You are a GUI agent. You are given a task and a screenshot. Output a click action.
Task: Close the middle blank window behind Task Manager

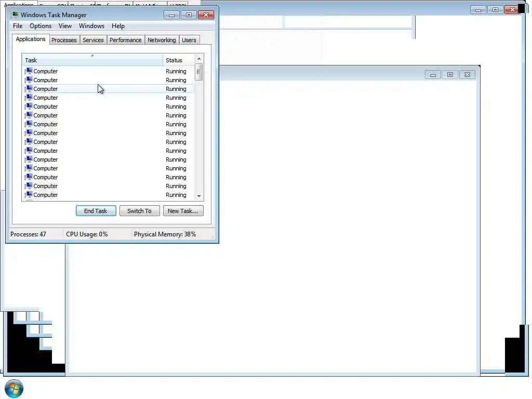[x=467, y=75]
